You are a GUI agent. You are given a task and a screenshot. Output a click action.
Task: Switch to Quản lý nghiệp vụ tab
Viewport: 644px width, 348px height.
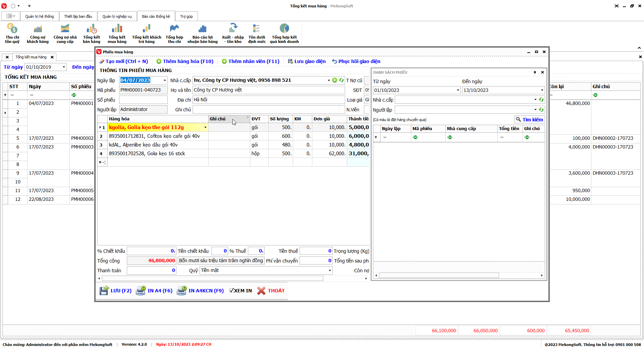(117, 16)
